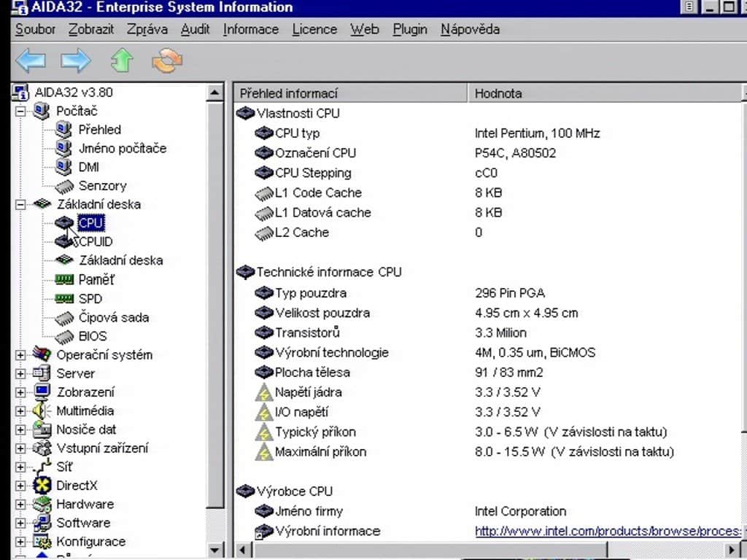Select the Výrobní technologie row
Screen dimensions: 747x560
click(488, 353)
